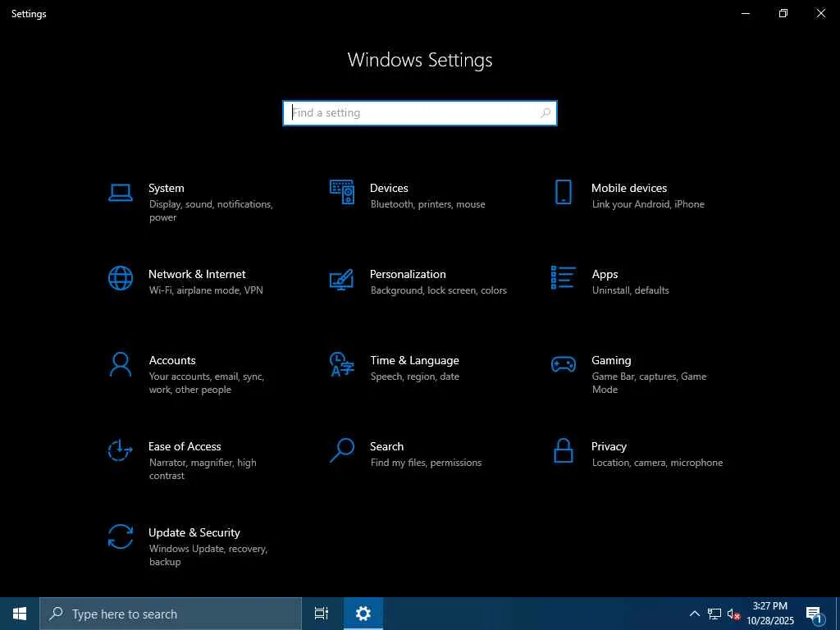Click 'Link your Android, iPhone' description
Screen dimensions: 840x630
pyautogui.click(x=648, y=204)
